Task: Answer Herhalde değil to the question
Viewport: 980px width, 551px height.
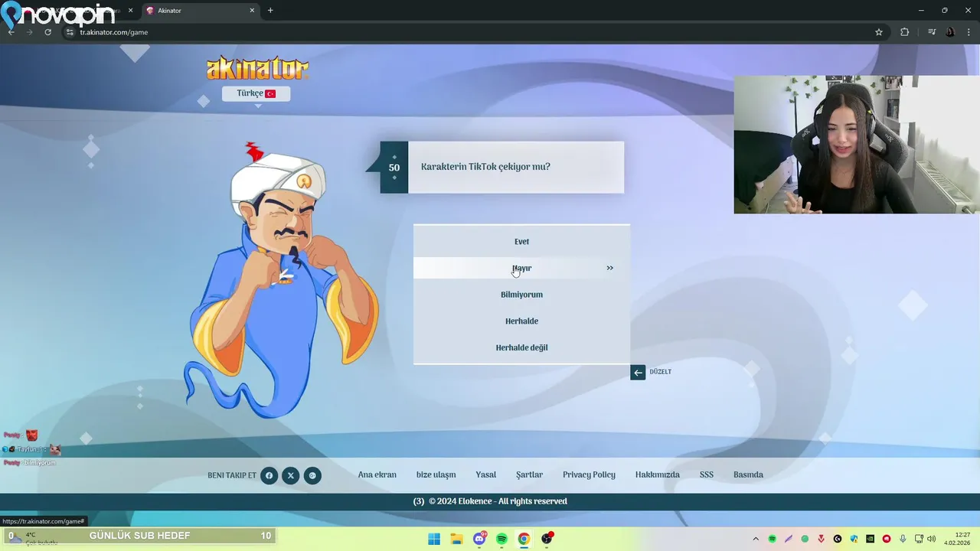Action: (x=521, y=347)
